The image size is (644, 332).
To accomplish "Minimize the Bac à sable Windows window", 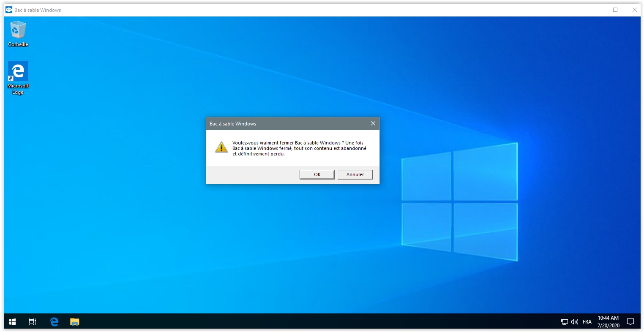I will [x=596, y=10].
